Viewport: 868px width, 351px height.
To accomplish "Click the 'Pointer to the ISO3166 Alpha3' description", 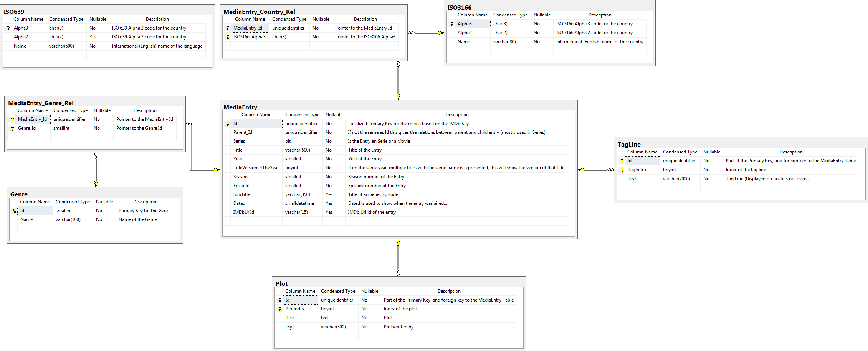I will (x=365, y=37).
